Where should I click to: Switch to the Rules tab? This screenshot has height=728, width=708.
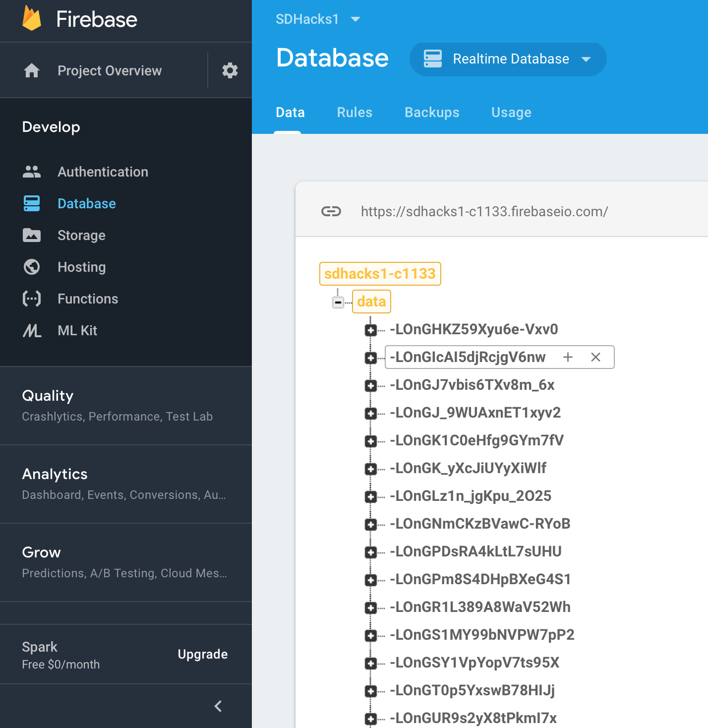coord(354,113)
